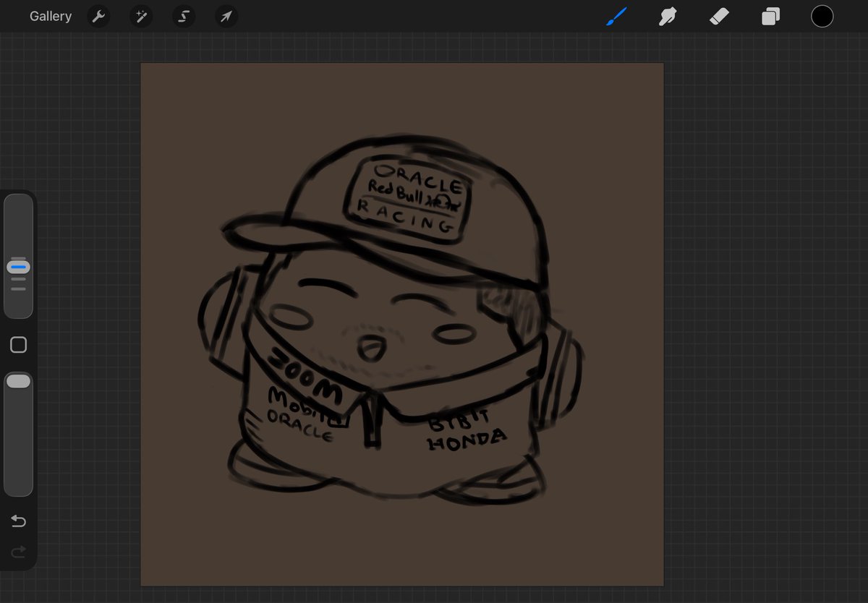Tap the square modify button on the sidebar
The width and height of the screenshot is (868, 603).
click(x=19, y=345)
